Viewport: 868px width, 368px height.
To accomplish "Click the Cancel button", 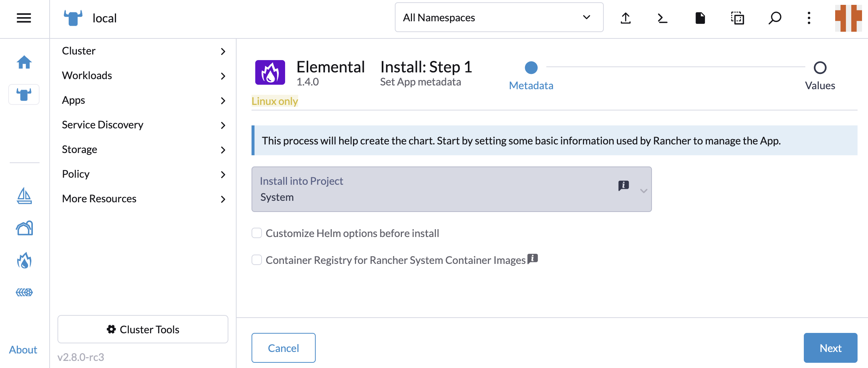I will (x=284, y=348).
